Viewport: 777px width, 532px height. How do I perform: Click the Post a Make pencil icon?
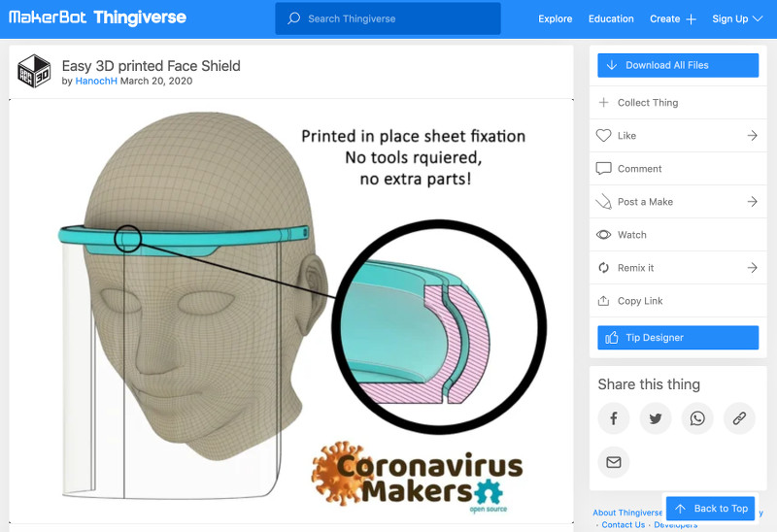[603, 202]
